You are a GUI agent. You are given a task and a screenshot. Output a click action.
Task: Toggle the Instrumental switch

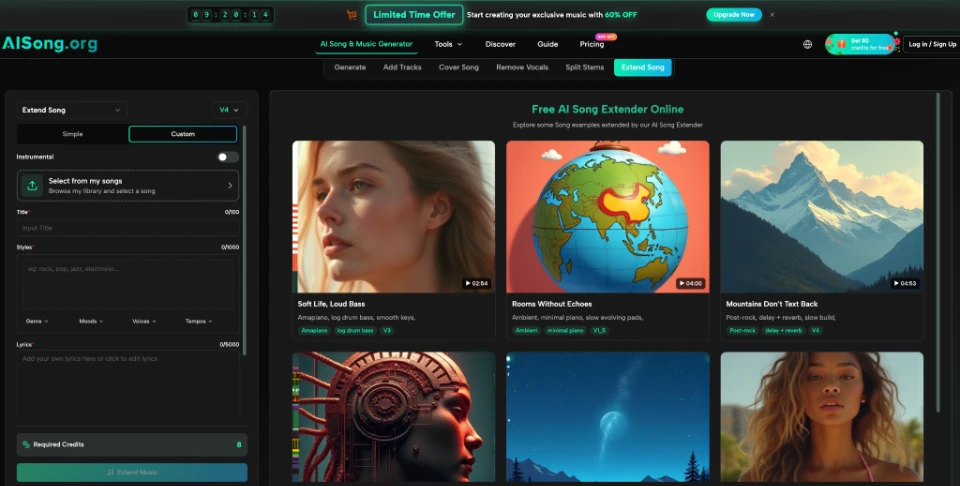click(x=228, y=157)
